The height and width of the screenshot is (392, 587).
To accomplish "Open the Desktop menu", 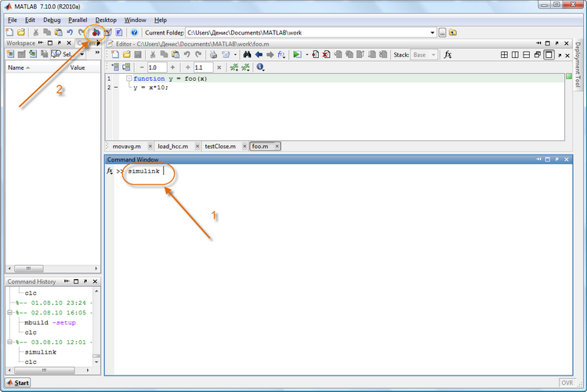I will coord(106,20).
